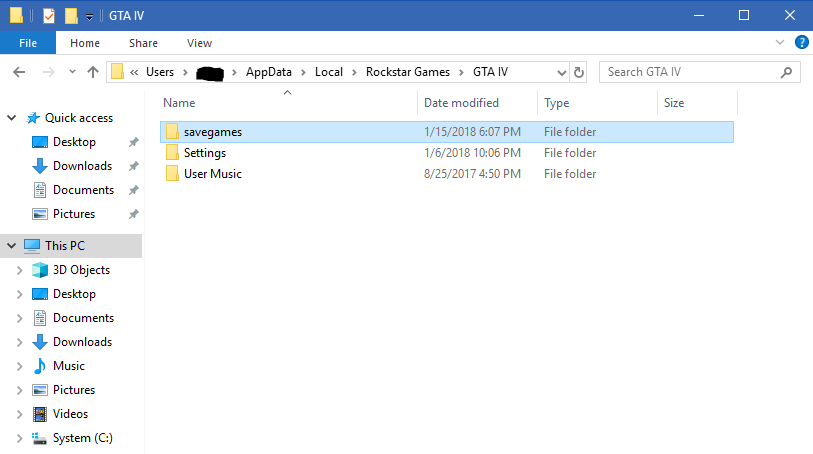Click the search magnifier icon

point(786,73)
